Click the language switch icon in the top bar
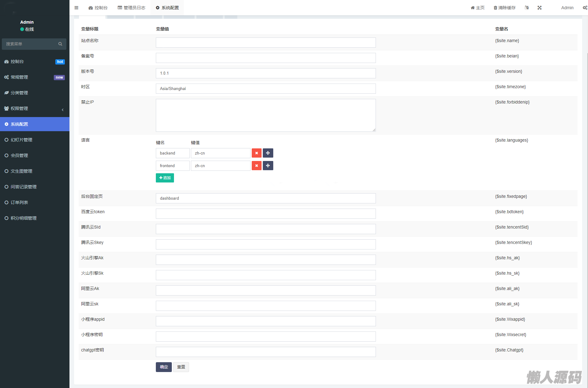 tap(527, 8)
